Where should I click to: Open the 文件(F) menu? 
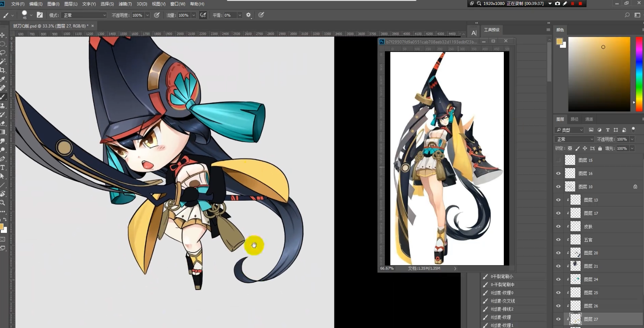pos(18,4)
